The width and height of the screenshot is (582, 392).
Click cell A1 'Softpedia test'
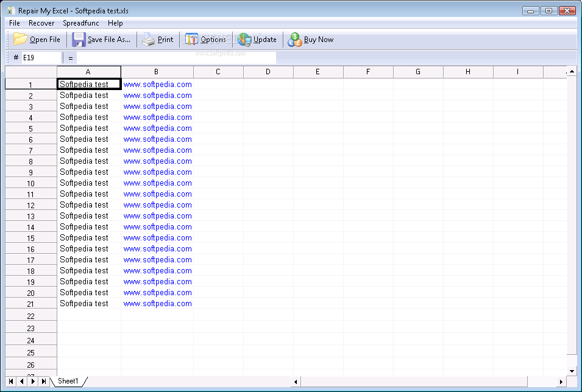(89, 84)
